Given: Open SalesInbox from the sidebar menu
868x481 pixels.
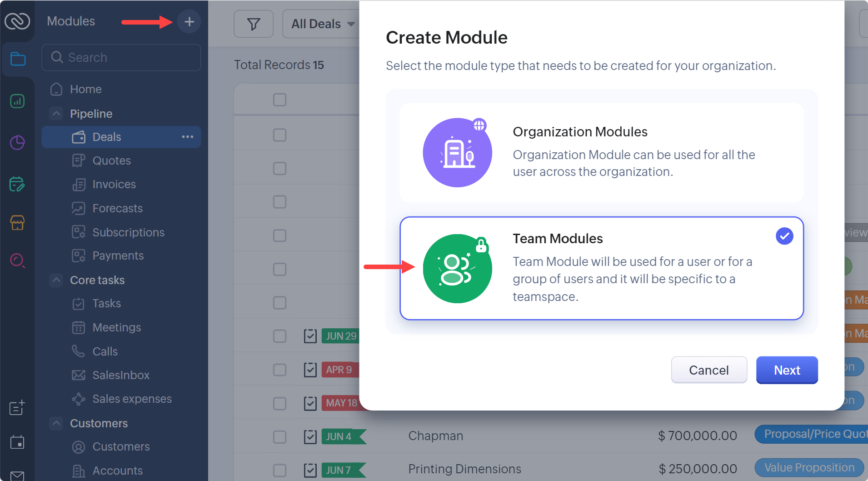Looking at the screenshot, I should (x=120, y=375).
